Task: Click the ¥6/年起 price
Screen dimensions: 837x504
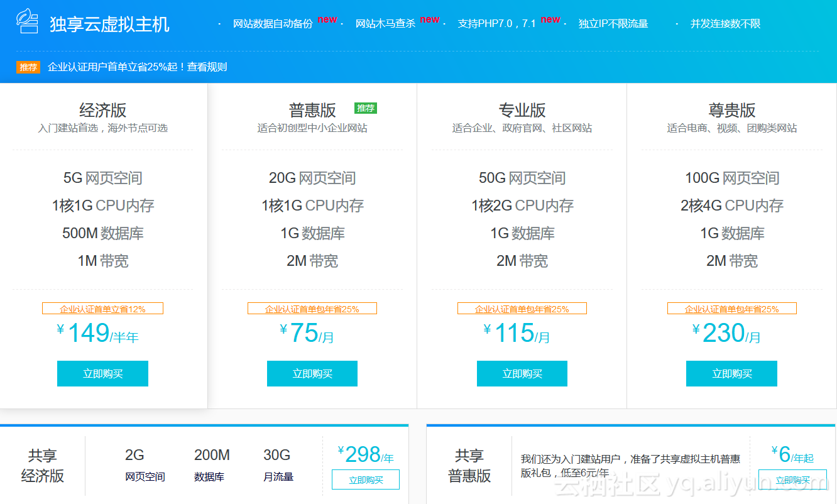Action: (792, 454)
